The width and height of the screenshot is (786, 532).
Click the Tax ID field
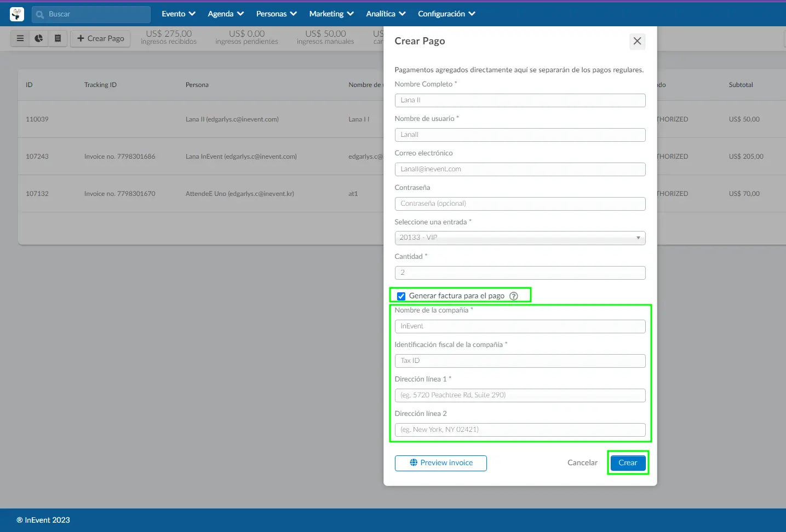point(520,361)
